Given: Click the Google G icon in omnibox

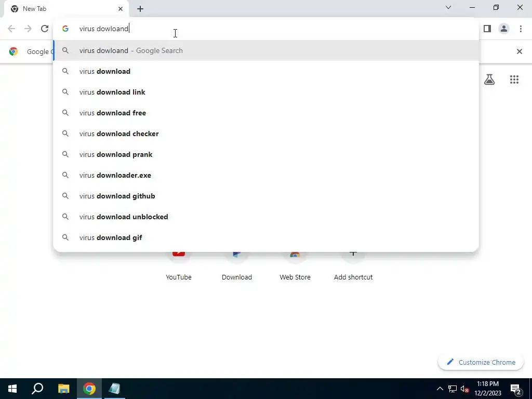Looking at the screenshot, I should click(65, 29).
